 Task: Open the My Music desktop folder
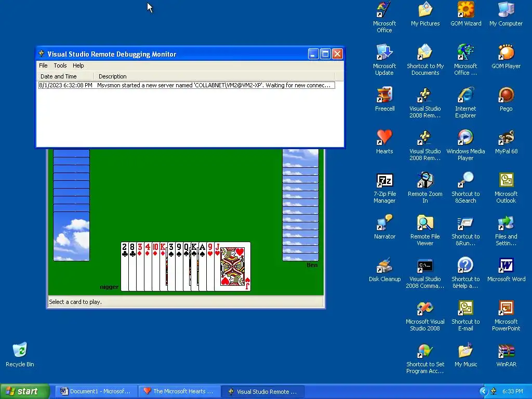click(466, 355)
